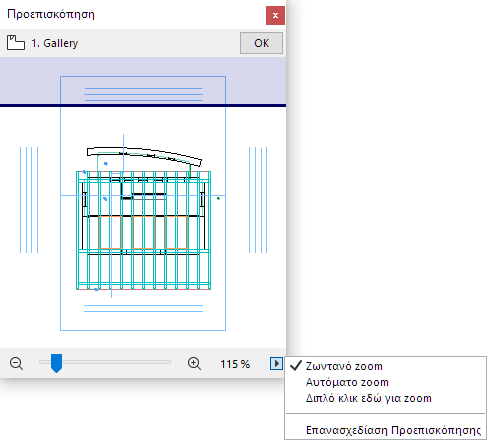The width and height of the screenshot is (489, 442).
Task: Choose Διπλό κλικ εδώ για zoom
Action: click(x=369, y=398)
